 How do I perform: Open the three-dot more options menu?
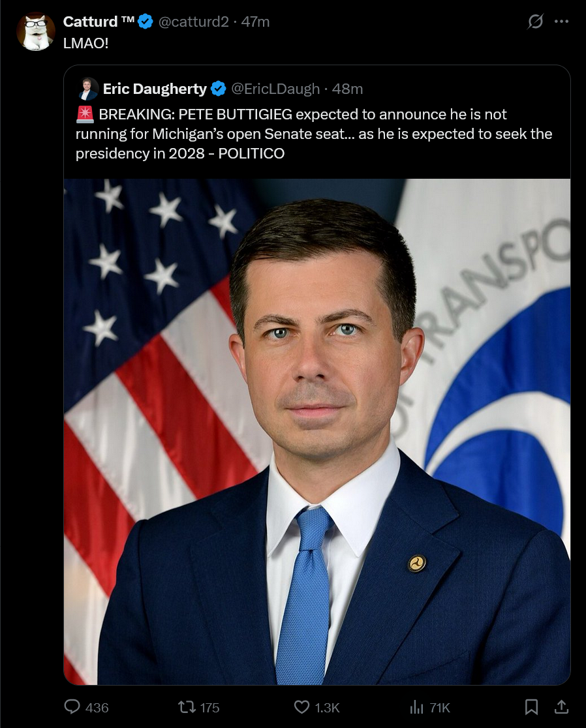pyautogui.click(x=561, y=22)
